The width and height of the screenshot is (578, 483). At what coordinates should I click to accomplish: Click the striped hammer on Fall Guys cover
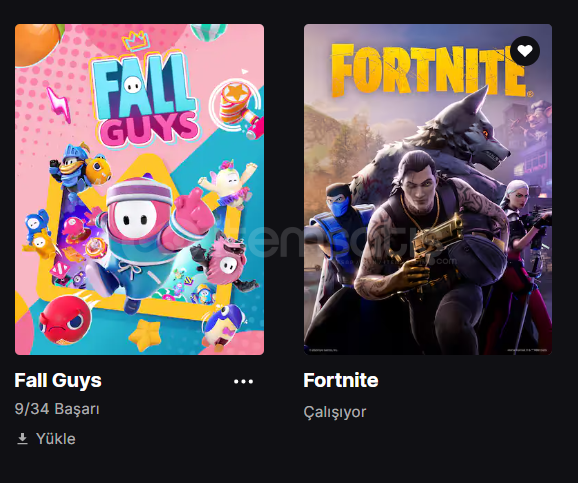(x=241, y=108)
